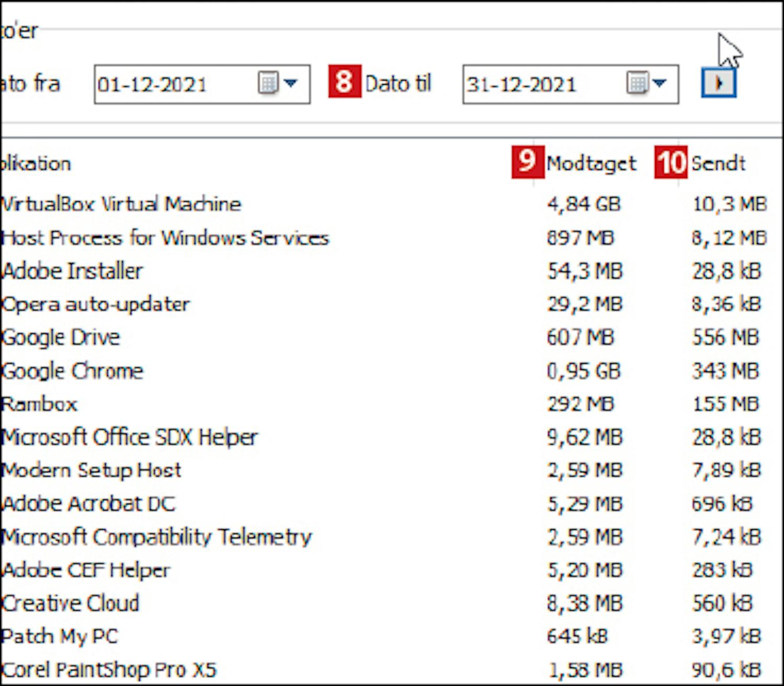This screenshot has height=686, width=784.
Task: Select Host Process for Windows Services row
Action: point(165,238)
